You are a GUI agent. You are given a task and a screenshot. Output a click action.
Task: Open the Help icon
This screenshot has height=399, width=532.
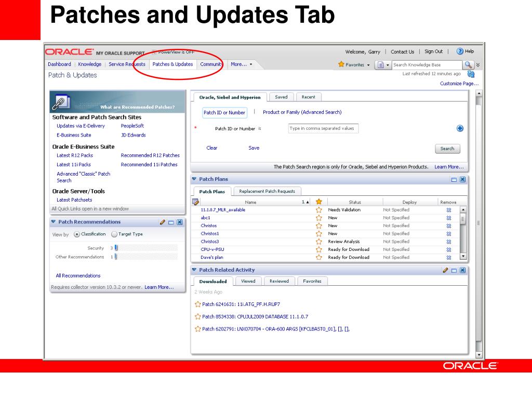[x=460, y=51]
